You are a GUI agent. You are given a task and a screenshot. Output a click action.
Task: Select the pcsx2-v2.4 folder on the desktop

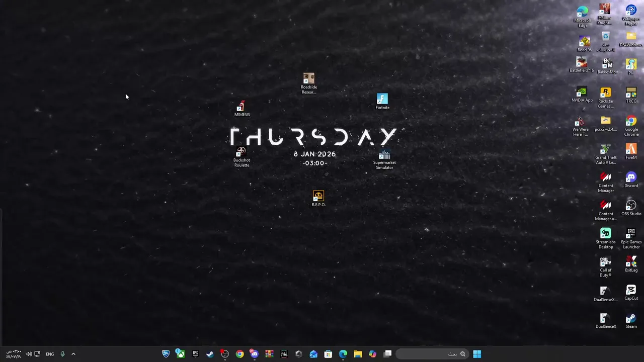click(x=606, y=124)
